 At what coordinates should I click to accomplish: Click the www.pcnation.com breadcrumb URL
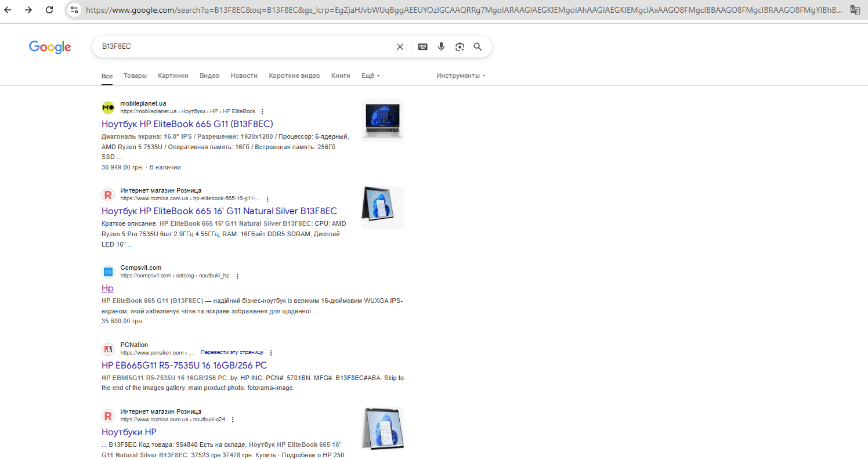(157, 353)
